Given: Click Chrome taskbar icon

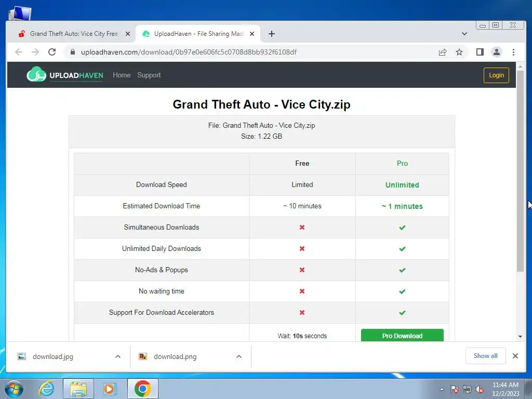Looking at the screenshot, I should coord(142,389).
